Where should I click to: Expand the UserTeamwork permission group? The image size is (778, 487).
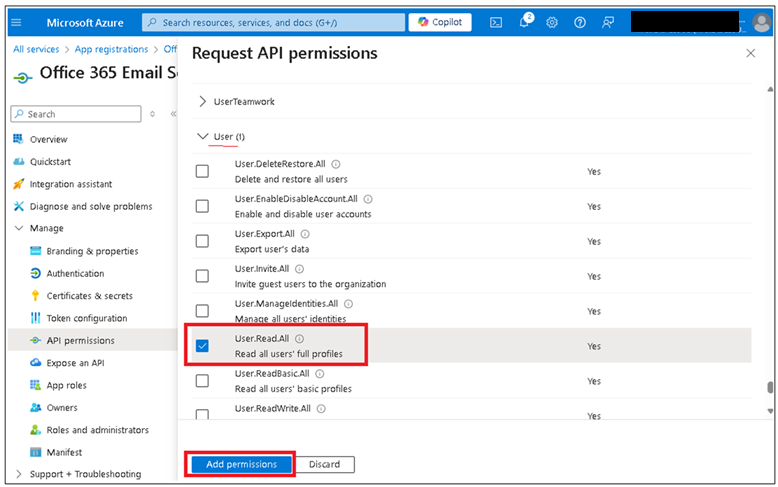pos(202,101)
